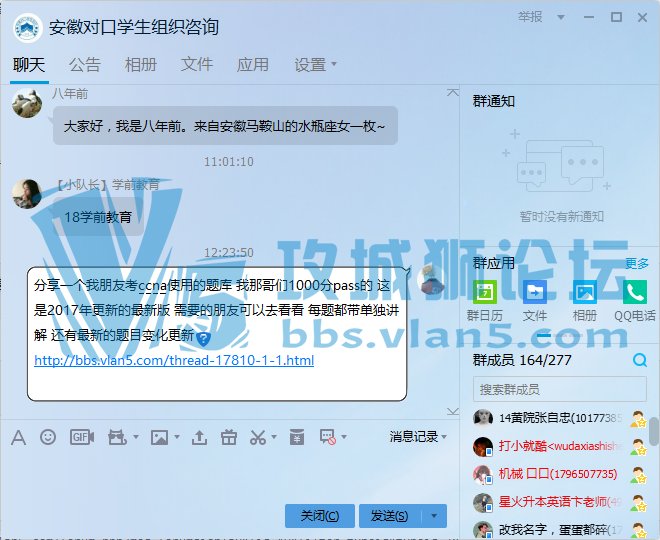This screenshot has height=540, width=660.
Task: Click the 群通知 heading
Action: [494, 101]
